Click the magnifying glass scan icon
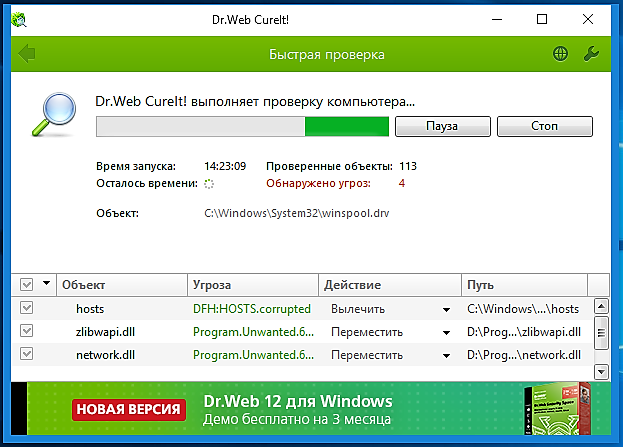The height and width of the screenshot is (447, 623). point(54,114)
